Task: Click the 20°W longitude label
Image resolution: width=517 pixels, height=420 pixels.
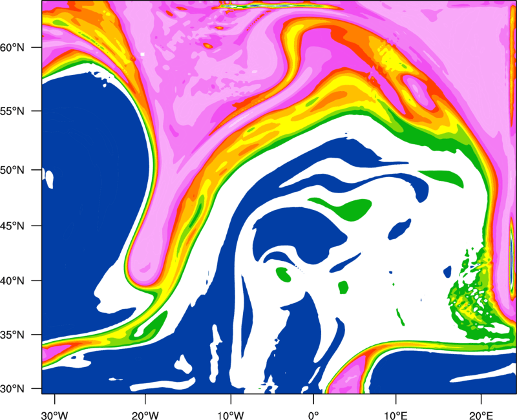Action: [x=145, y=415]
